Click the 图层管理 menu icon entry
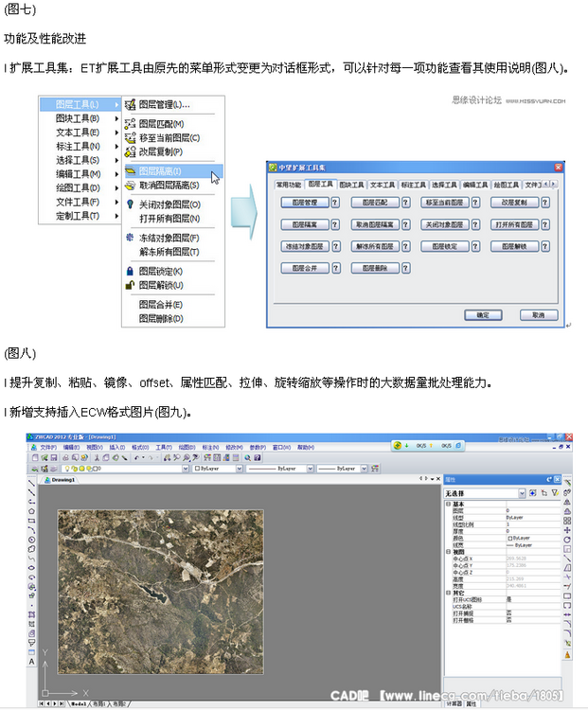Viewport: 588px width, 710px height. click(x=131, y=104)
